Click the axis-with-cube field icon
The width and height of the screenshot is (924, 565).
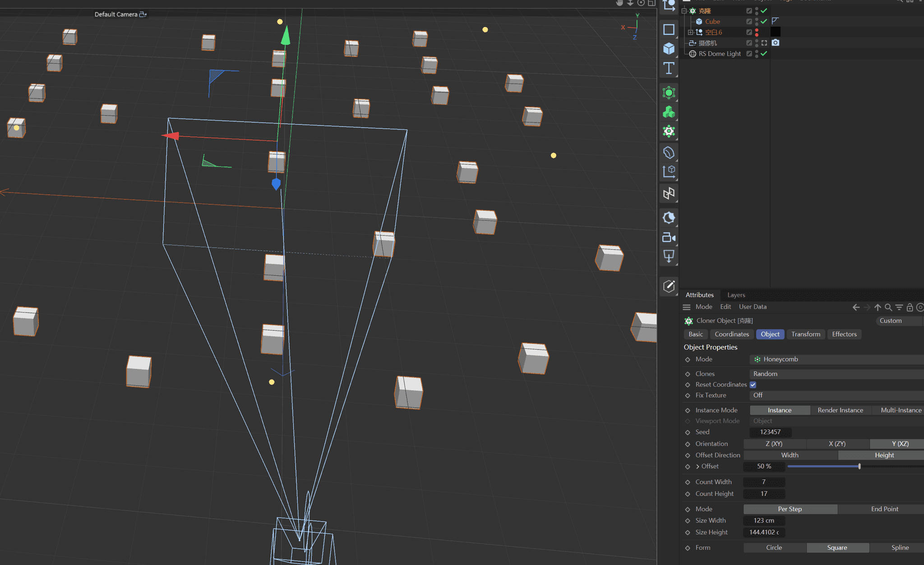(x=669, y=172)
